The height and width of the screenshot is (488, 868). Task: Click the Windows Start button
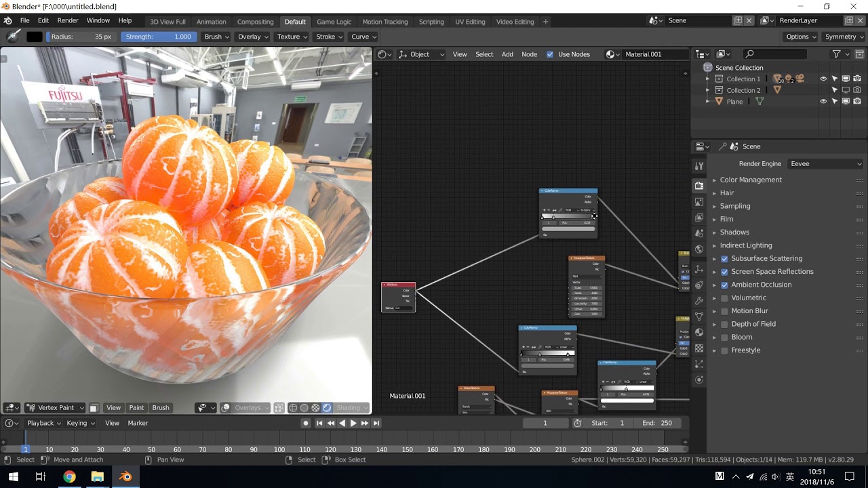pos(13,476)
